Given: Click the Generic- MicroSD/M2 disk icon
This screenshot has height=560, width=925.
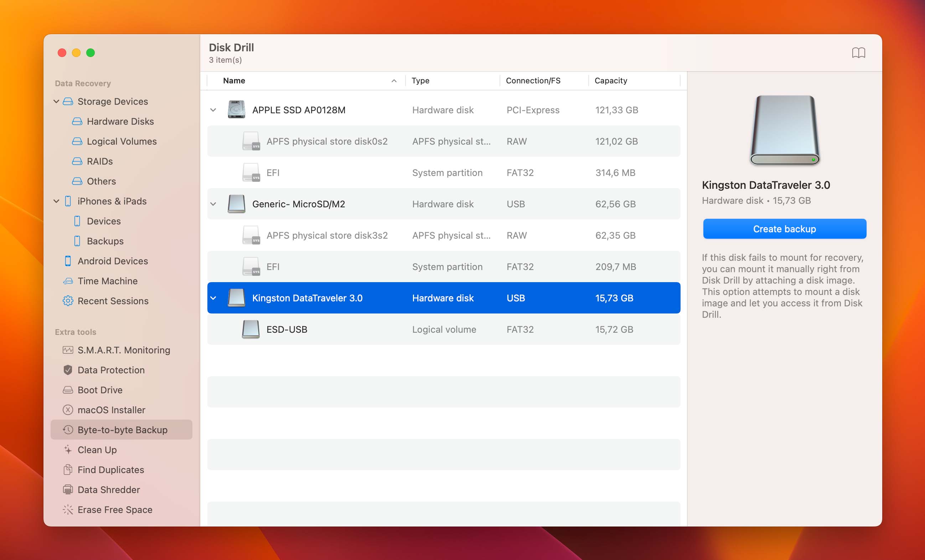Looking at the screenshot, I should pos(237,203).
